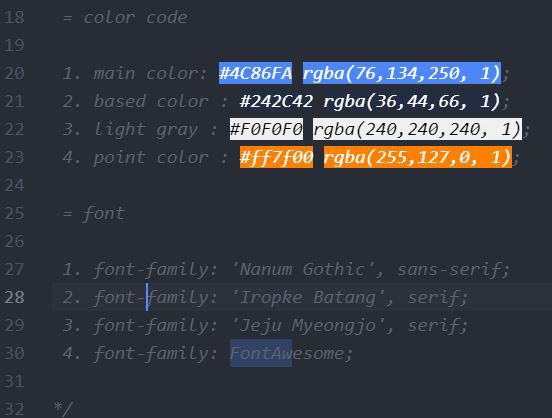The width and height of the screenshot is (552, 418).
Task: Click the '= color code' comment text
Action: (125, 17)
